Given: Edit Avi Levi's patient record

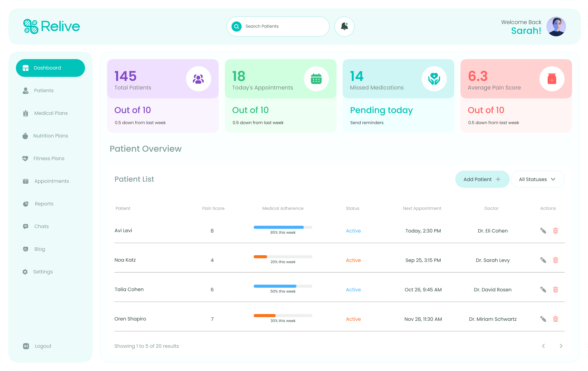Looking at the screenshot, I should 543,231.
